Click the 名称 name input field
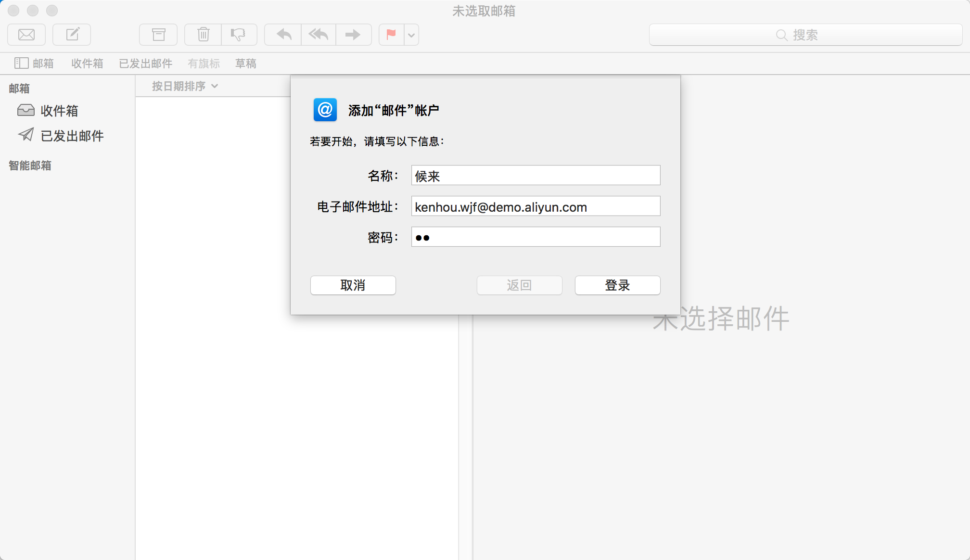The width and height of the screenshot is (970, 560). coord(536,175)
